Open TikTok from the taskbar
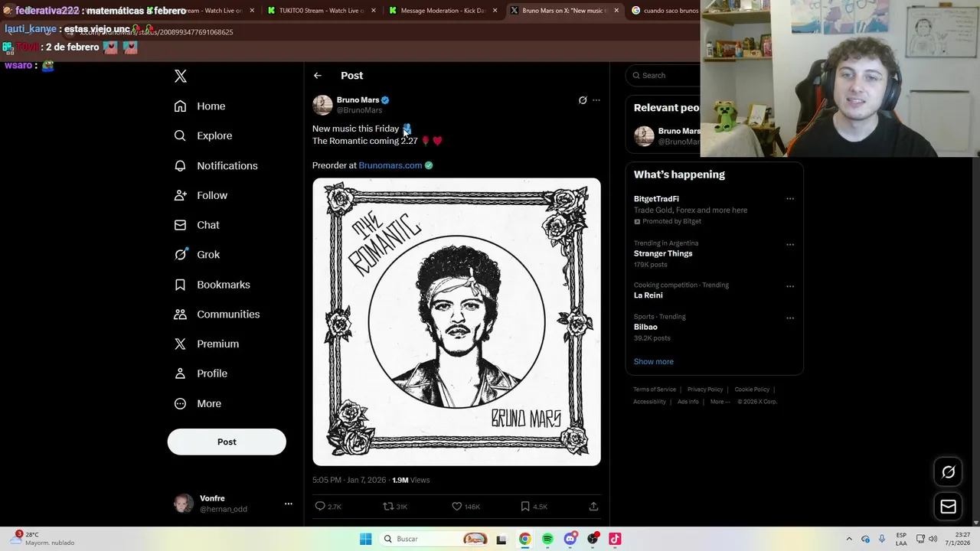The image size is (980, 551). [615, 540]
